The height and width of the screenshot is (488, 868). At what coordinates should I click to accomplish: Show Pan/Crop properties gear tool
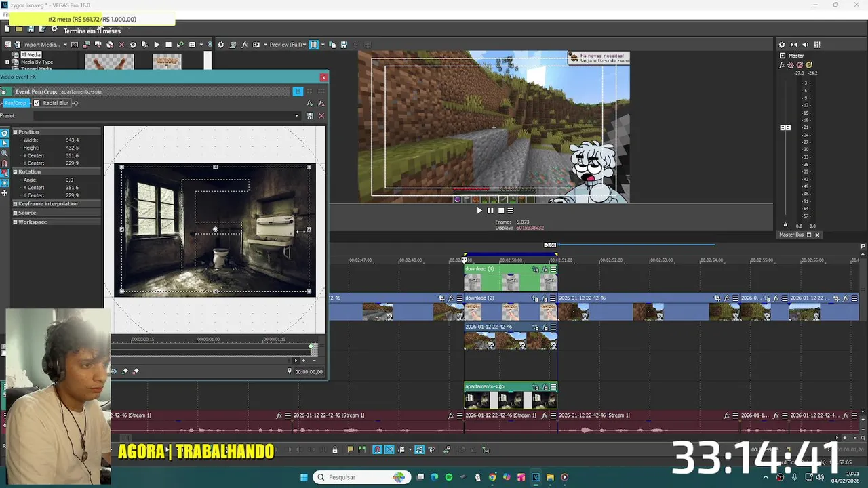[x=4, y=133]
